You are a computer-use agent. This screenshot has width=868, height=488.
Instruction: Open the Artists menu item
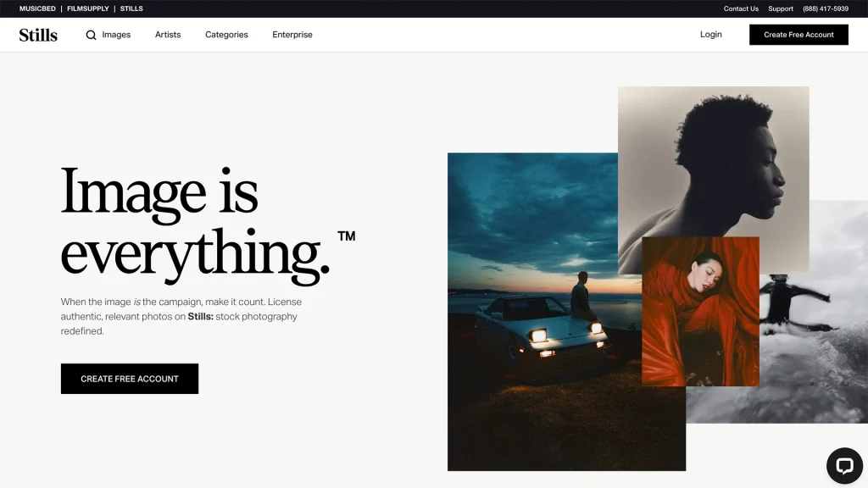click(168, 35)
